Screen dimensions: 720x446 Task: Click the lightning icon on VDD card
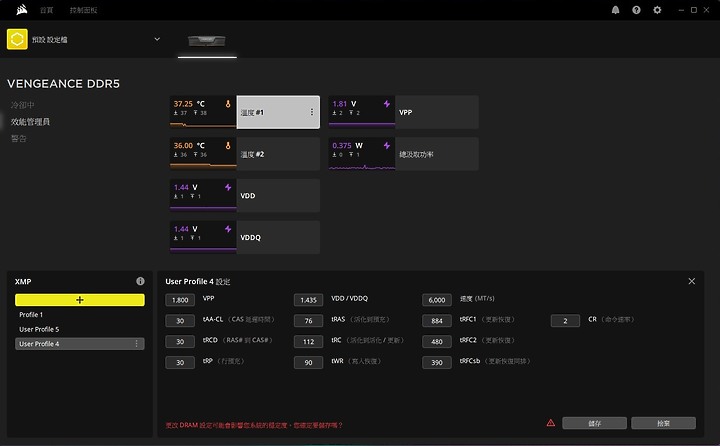[x=228, y=187]
